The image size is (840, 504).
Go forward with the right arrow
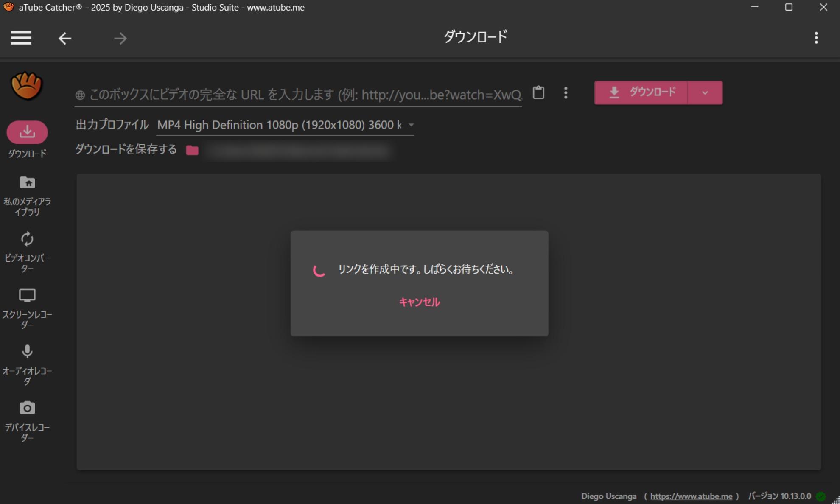pyautogui.click(x=120, y=38)
